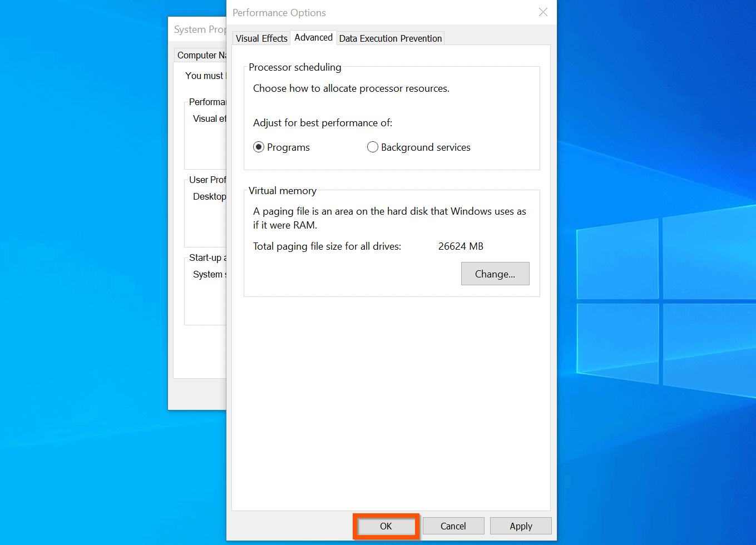Click the Virtual memory section label

pos(282,191)
